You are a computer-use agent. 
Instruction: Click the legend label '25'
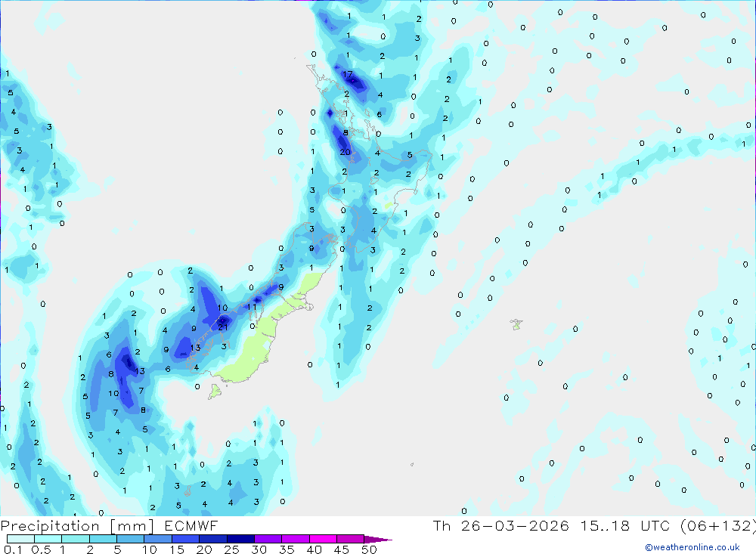231,549
